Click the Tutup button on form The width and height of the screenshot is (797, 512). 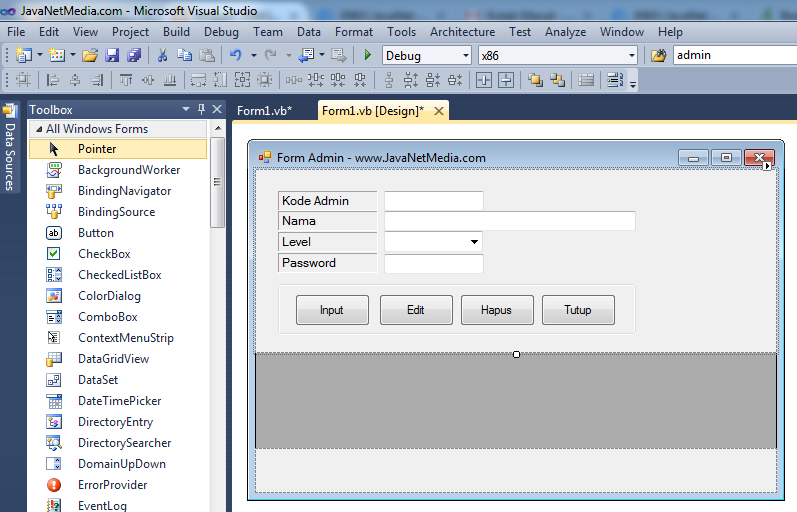[x=578, y=310]
